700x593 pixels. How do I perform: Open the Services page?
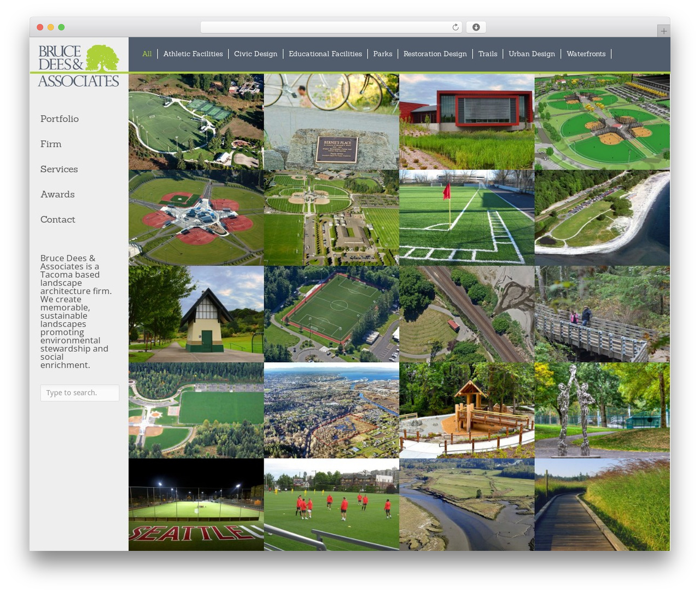click(59, 169)
